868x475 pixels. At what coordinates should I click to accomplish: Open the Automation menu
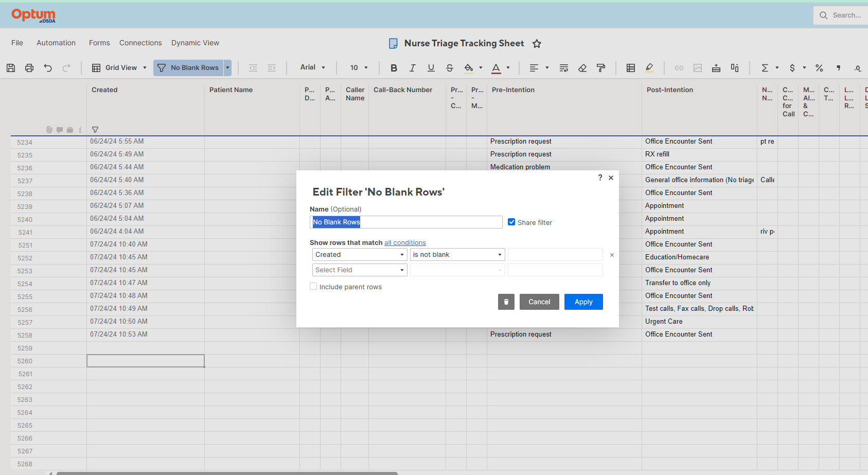coord(56,43)
